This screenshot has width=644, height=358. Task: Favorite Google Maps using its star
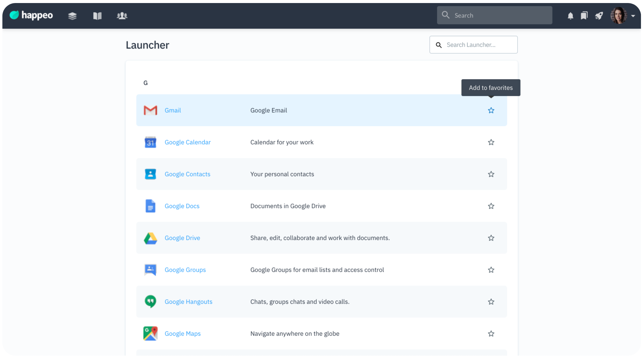tap(491, 334)
